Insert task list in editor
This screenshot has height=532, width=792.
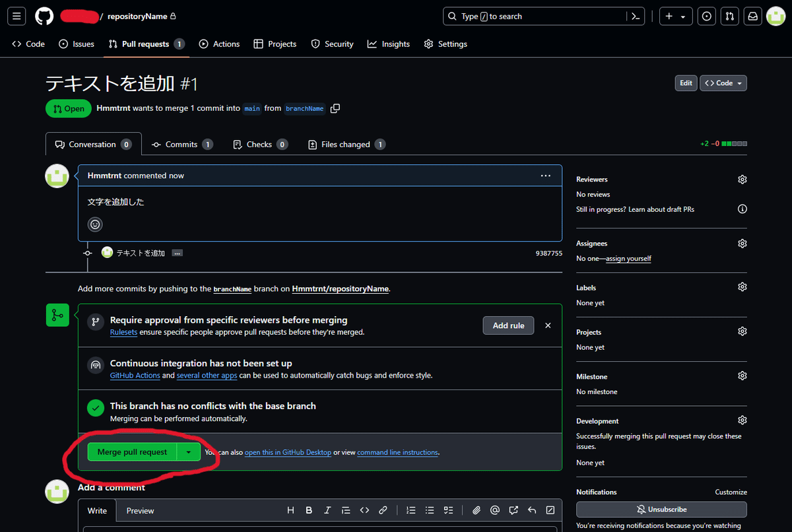tap(448, 510)
